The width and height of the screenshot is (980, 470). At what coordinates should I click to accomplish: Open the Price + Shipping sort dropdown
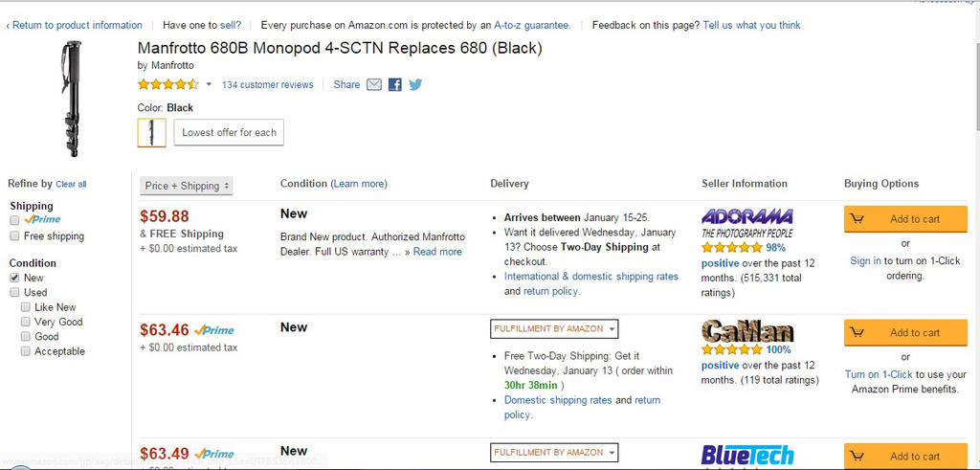(x=187, y=186)
